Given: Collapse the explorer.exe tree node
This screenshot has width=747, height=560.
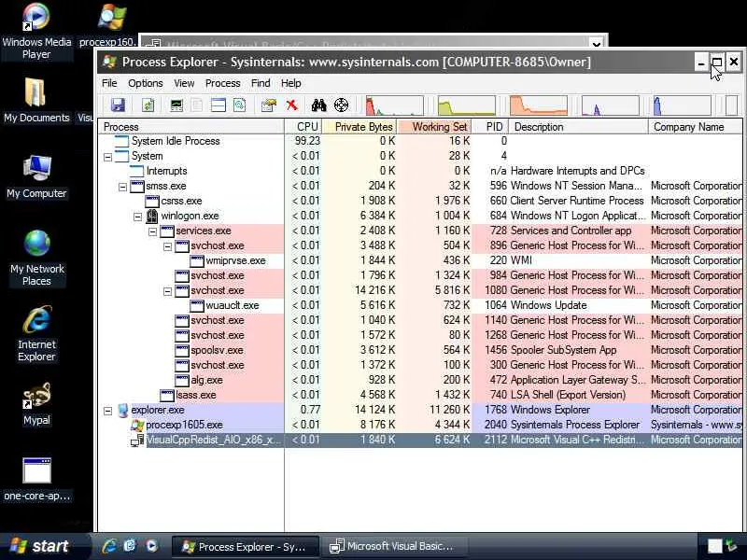Looking at the screenshot, I should pyautogui.click(x=107, y=411).
